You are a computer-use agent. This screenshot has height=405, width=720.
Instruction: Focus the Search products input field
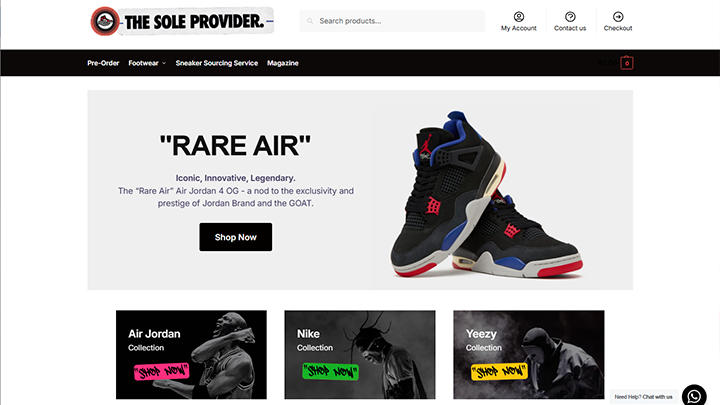pos(392,21)
